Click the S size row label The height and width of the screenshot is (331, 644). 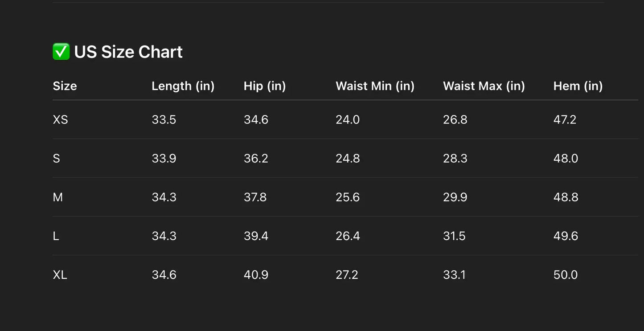[56, 159]
